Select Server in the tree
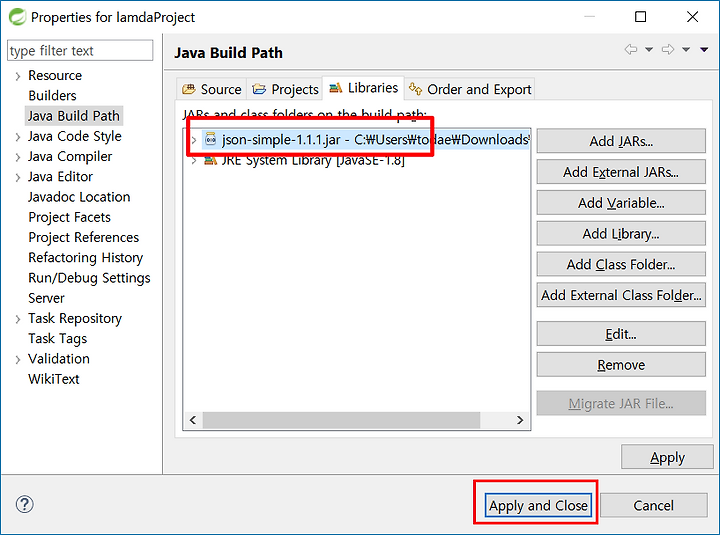The height and width of the screenshot is (535, 720). 46,298
